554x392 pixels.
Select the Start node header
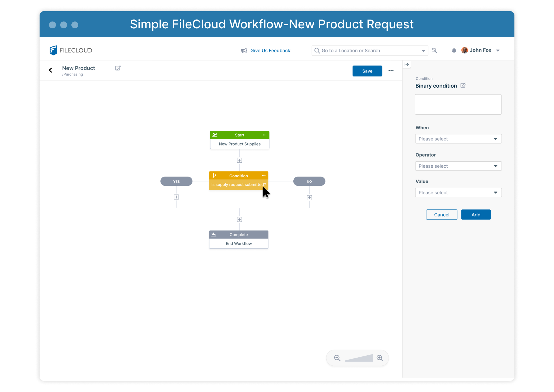(239, 135)
